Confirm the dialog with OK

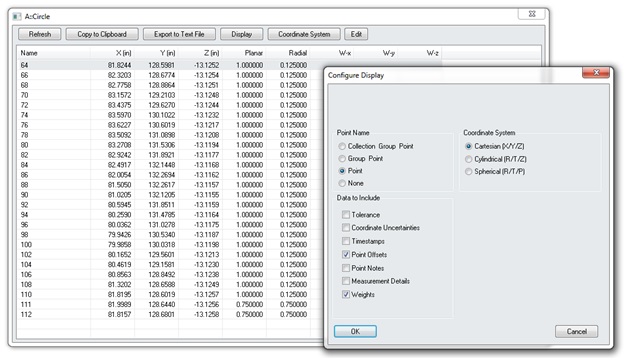pyautogui.click(x=355, y=332)
